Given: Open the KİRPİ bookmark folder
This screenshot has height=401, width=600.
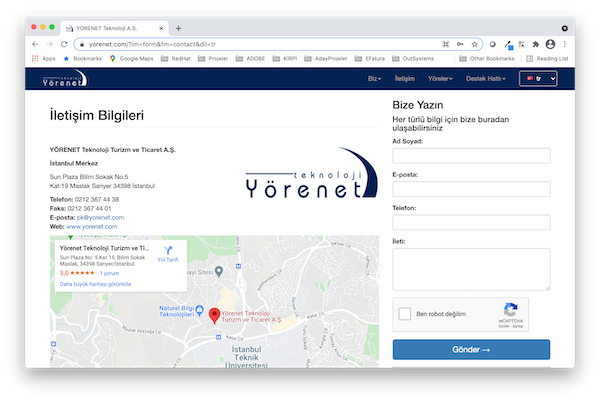Looking at the screenshot, I should (x=285, y=59).
